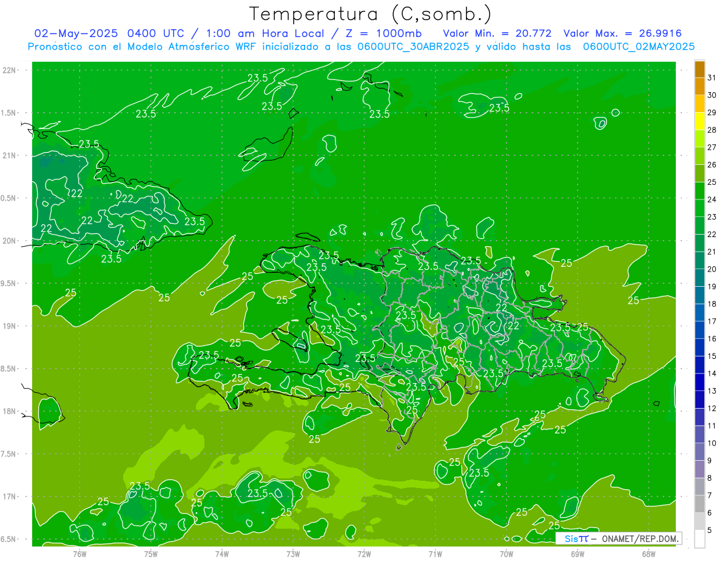Click the latitude label 22N

[x=9, y=70]
